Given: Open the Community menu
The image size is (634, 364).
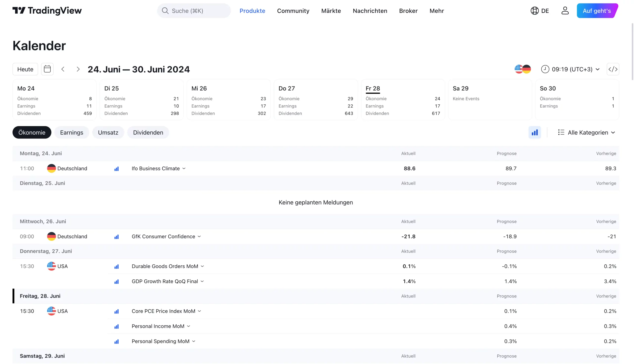Looking at the screenshot, I should 293,11.
